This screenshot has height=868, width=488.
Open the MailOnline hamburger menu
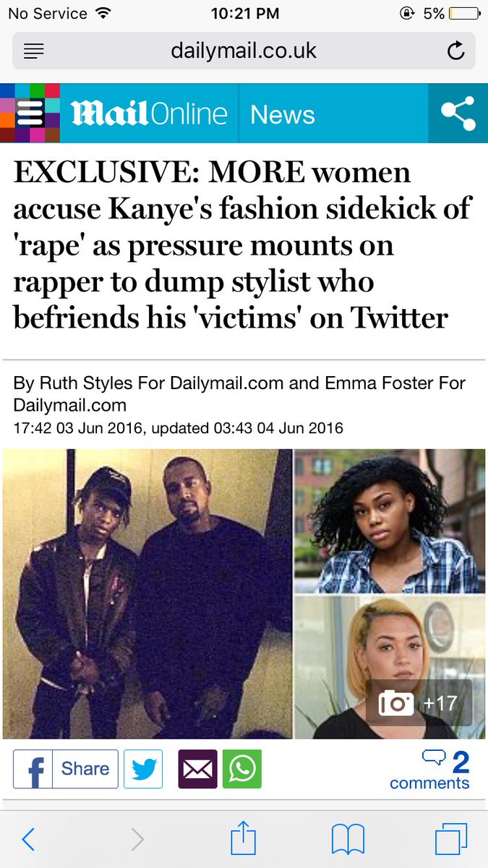coord(30,113)
